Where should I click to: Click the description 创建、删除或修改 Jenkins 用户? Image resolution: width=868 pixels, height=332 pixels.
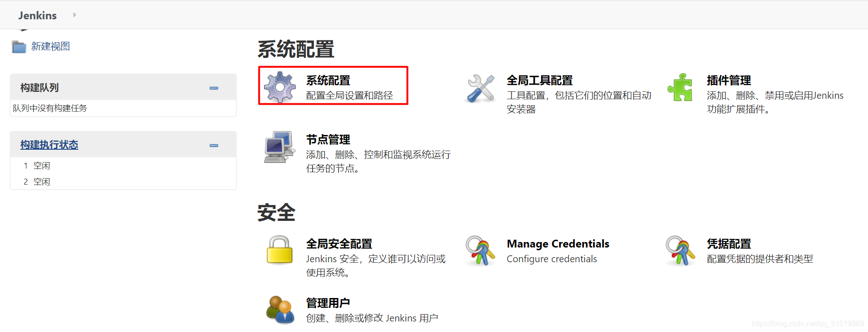coord(372,318)
